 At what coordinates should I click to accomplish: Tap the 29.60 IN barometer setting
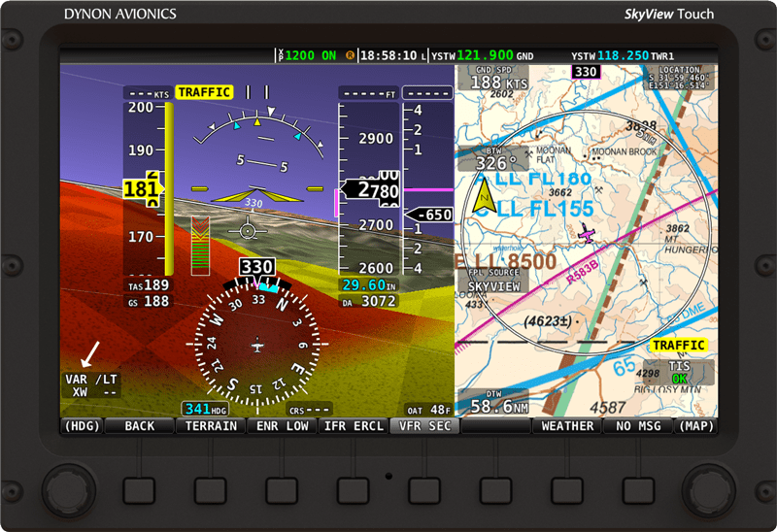369,284
